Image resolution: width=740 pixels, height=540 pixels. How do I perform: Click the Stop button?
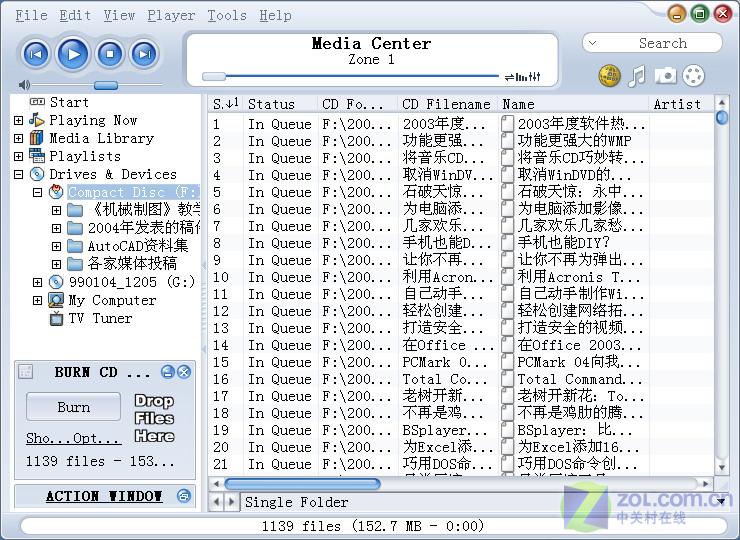(110, 54)
